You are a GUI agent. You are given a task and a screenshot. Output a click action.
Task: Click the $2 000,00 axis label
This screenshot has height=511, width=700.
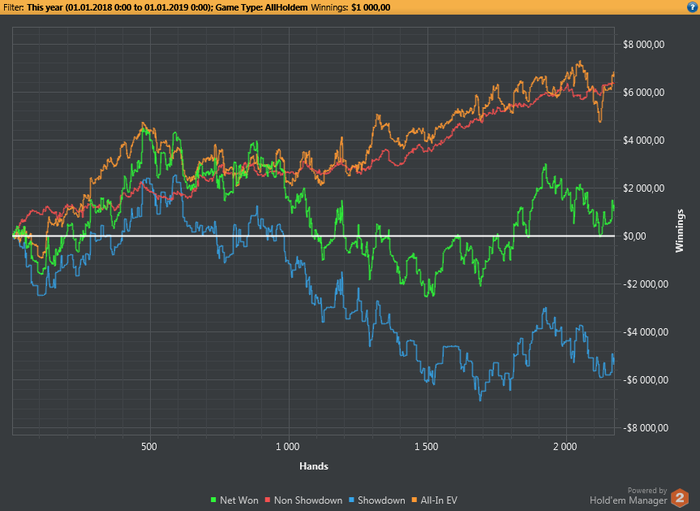click(x=644, y=188)
